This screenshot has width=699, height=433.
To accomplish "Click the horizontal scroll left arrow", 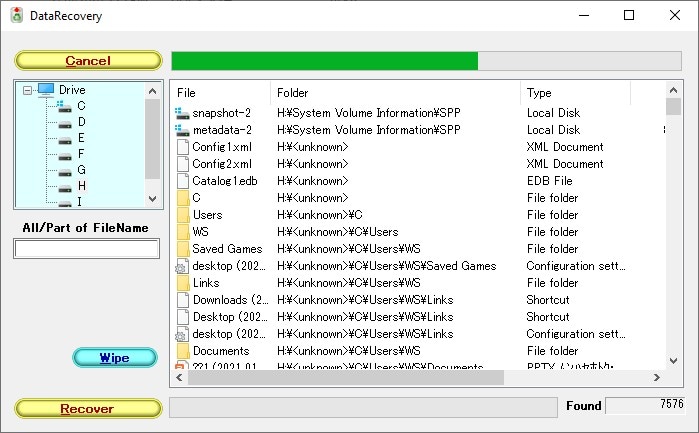I will [x=179, y=378].
